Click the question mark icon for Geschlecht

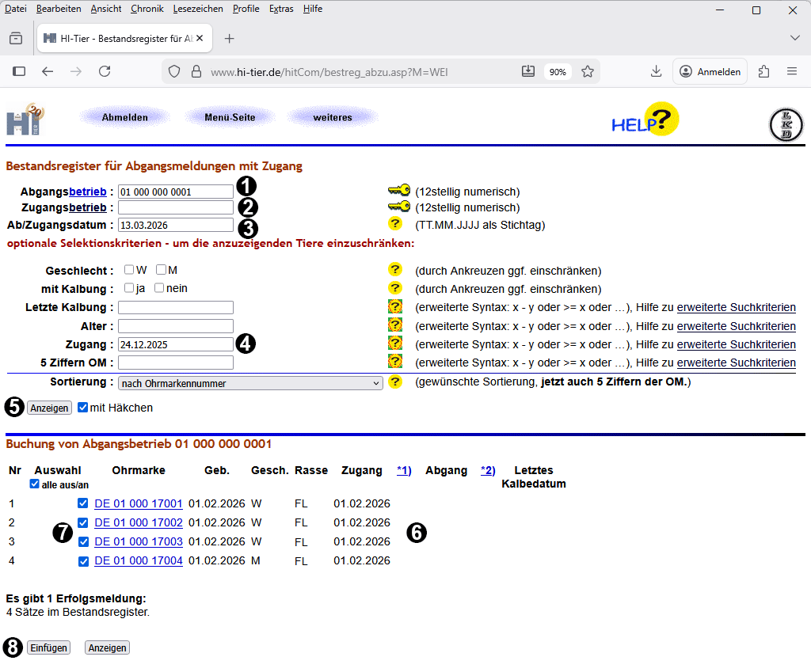[x=394, y=270]
